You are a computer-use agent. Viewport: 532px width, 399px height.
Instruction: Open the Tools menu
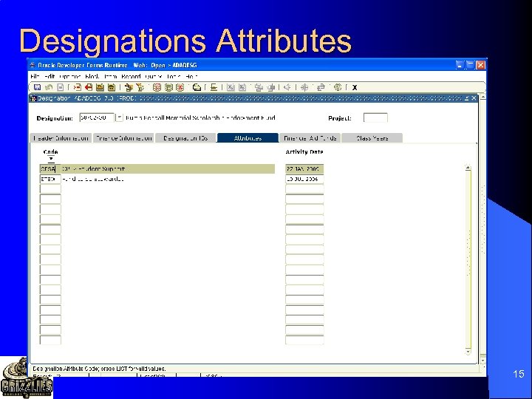tap(174, 76)
